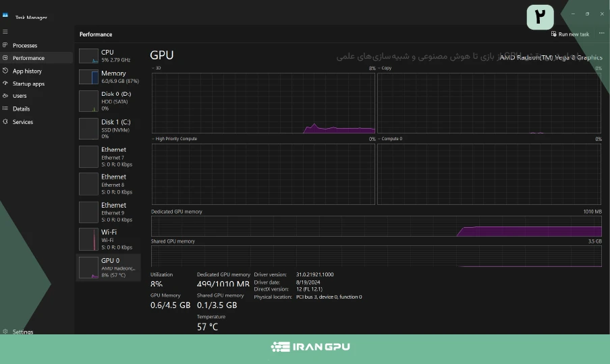Click the '3.5 GB' shared memory scale label

coord(595,241)
